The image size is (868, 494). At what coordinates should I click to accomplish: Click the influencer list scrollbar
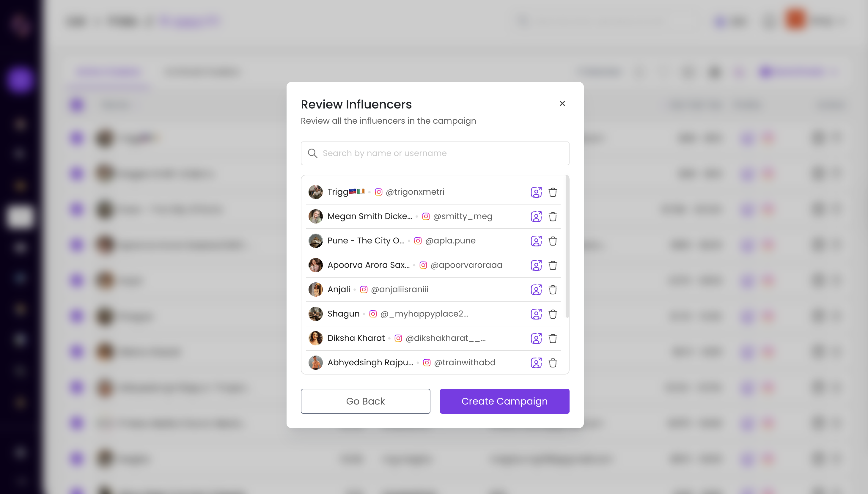pos(567,248)
